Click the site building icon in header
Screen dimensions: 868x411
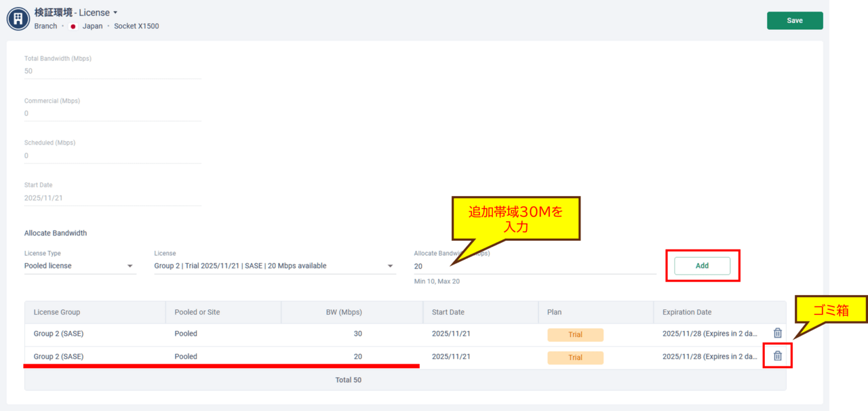tap(18, 19)
